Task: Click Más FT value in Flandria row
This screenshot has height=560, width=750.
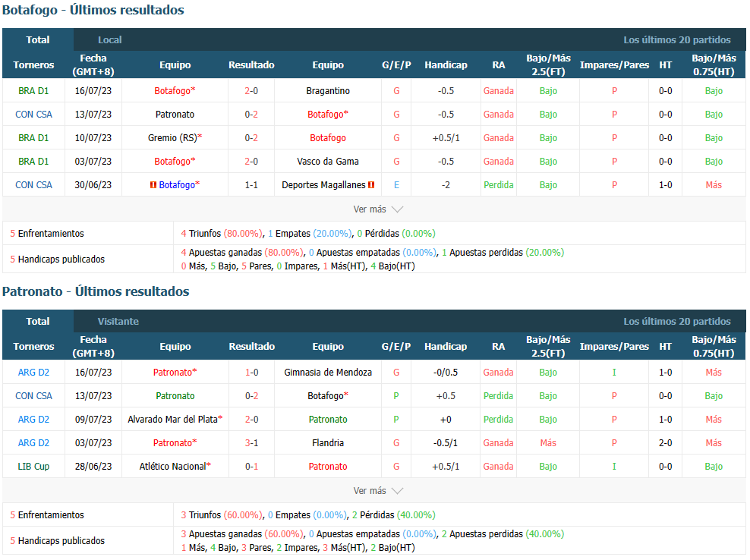Action: coord(548,443)
